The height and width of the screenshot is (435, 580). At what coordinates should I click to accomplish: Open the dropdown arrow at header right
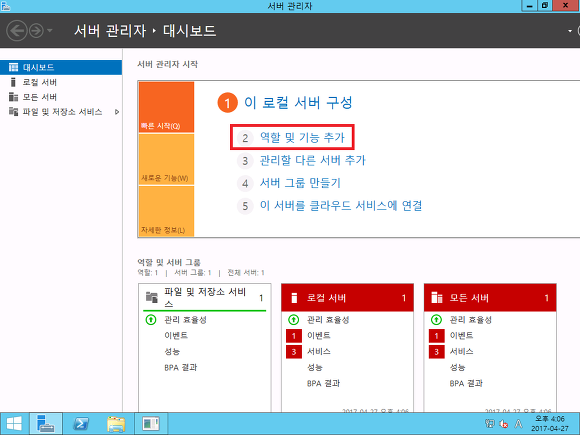570,31
